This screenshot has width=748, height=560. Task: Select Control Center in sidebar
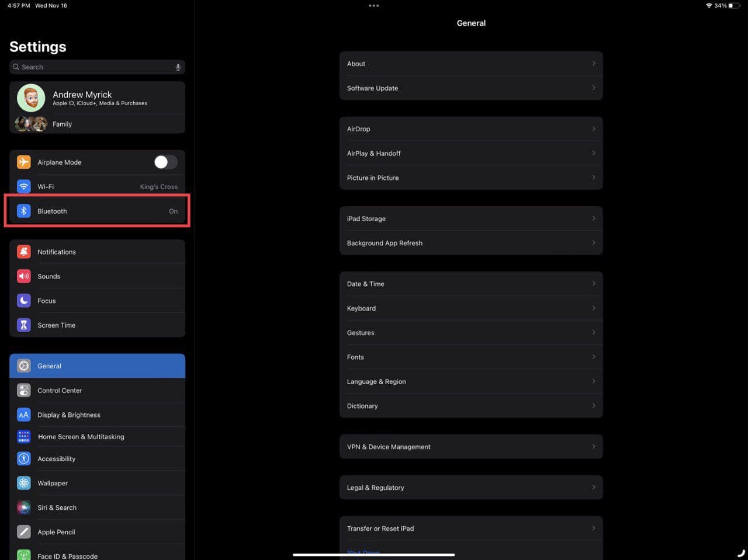[60, 391]
